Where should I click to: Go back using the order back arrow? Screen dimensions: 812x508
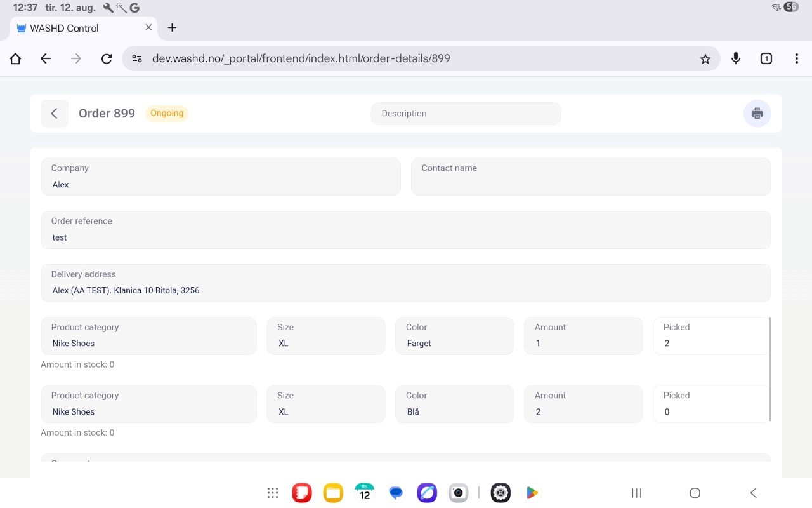pyautogui.click(x=55, y=114)
